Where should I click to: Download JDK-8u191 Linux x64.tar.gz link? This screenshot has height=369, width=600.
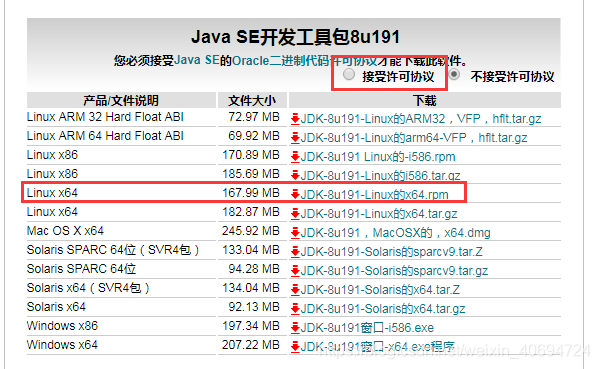(x=379, y=214)
